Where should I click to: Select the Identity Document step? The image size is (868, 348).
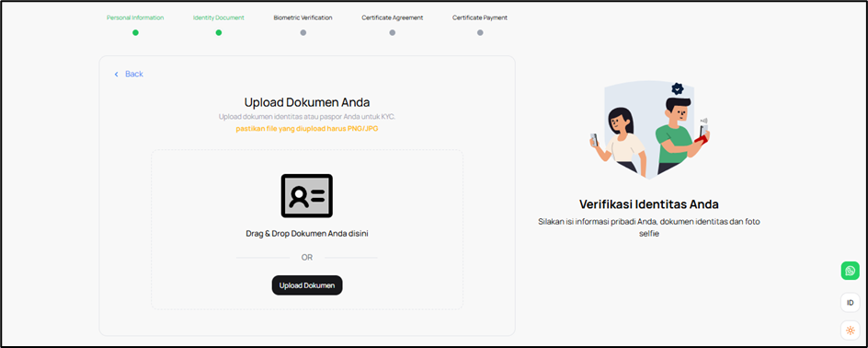click(x=219, y=17)
